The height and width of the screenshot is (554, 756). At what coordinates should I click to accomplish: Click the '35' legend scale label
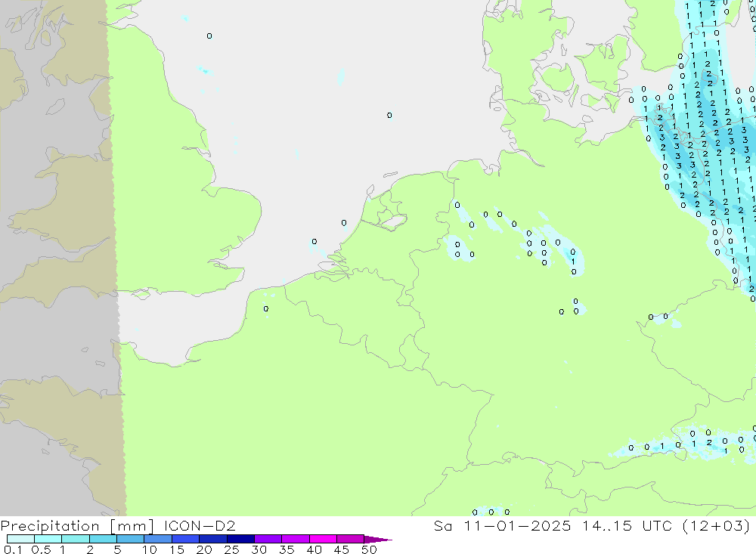coord(287,549)
